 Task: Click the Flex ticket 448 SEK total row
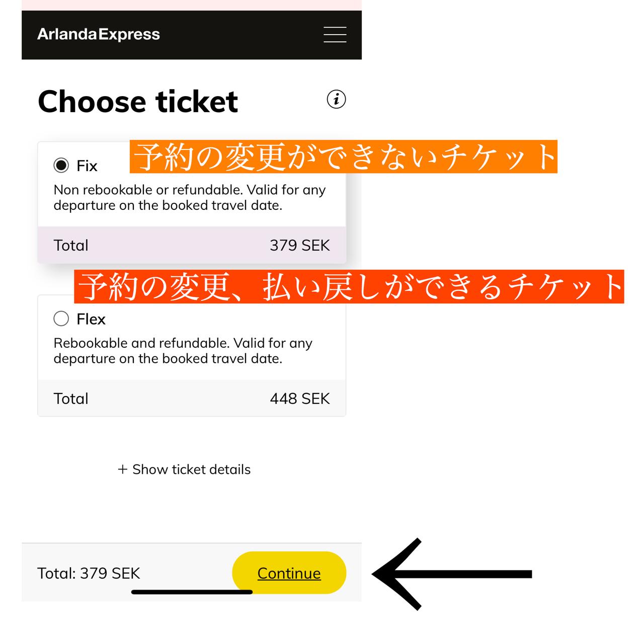click(x=192, y=398)
